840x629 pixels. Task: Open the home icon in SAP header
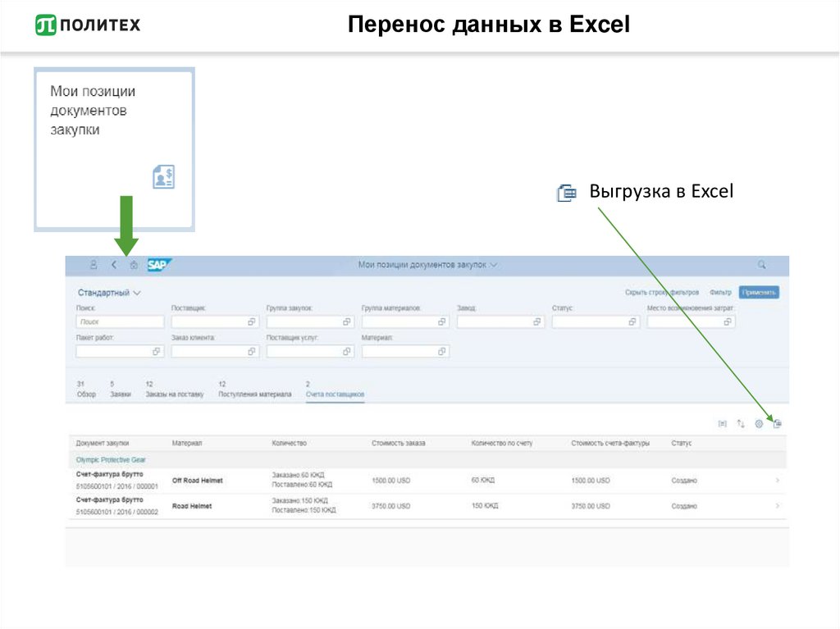[x=134, y=265]
